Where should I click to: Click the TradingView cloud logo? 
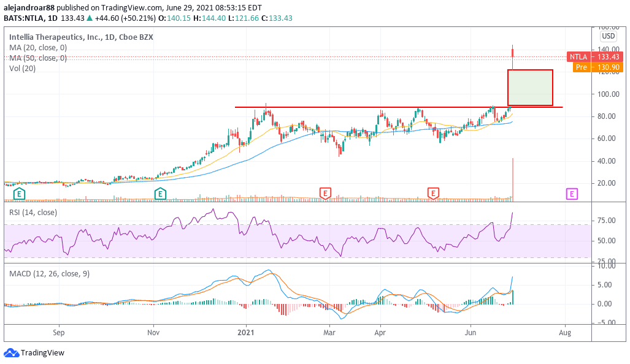11,353
